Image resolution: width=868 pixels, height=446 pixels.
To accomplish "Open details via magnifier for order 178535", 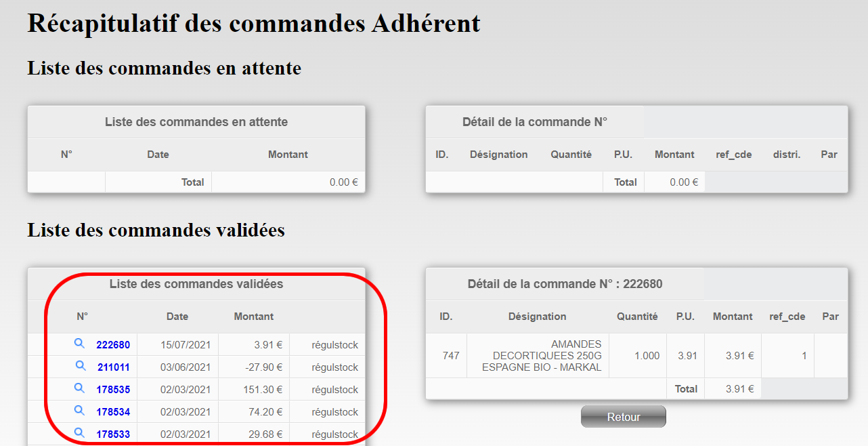I will coord(79,388).
